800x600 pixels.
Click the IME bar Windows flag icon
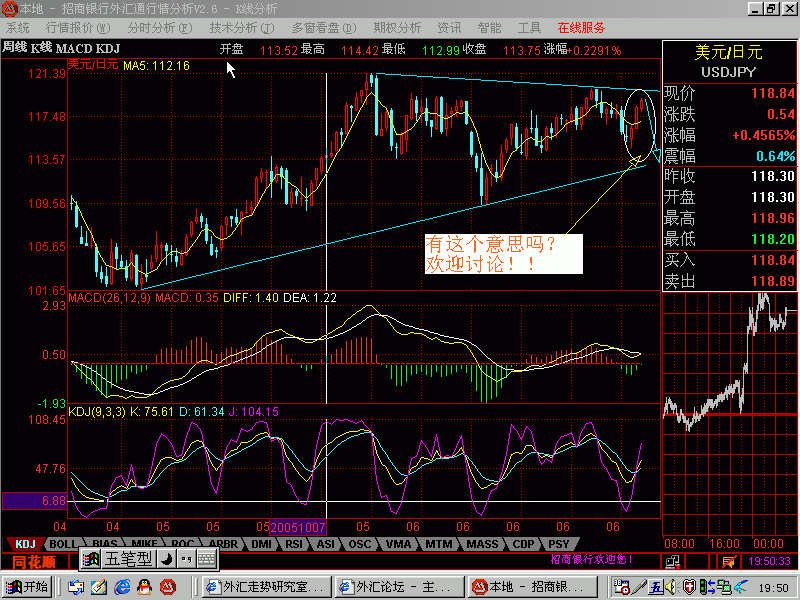[x=91, y=559]
